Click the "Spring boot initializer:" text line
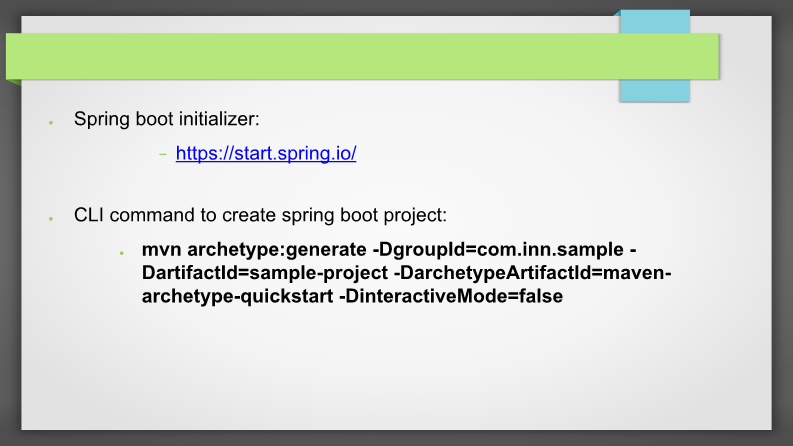793x446 pixels. (166, 119)
